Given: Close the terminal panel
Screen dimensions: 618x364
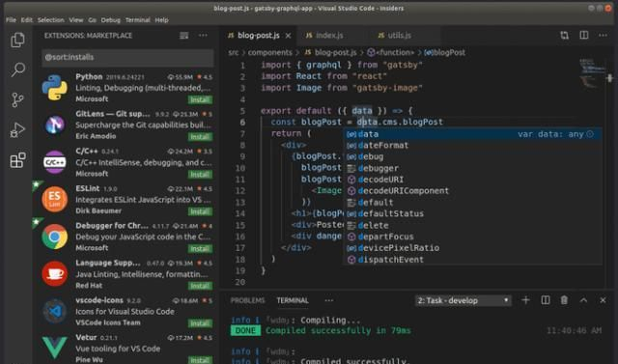Looking at the screenshot, I should point(603,300).
